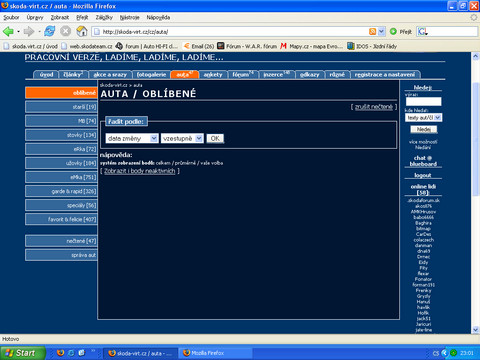Click the green Přejít go icon
This screenshot has height=360, width=480.
[393, 31]
